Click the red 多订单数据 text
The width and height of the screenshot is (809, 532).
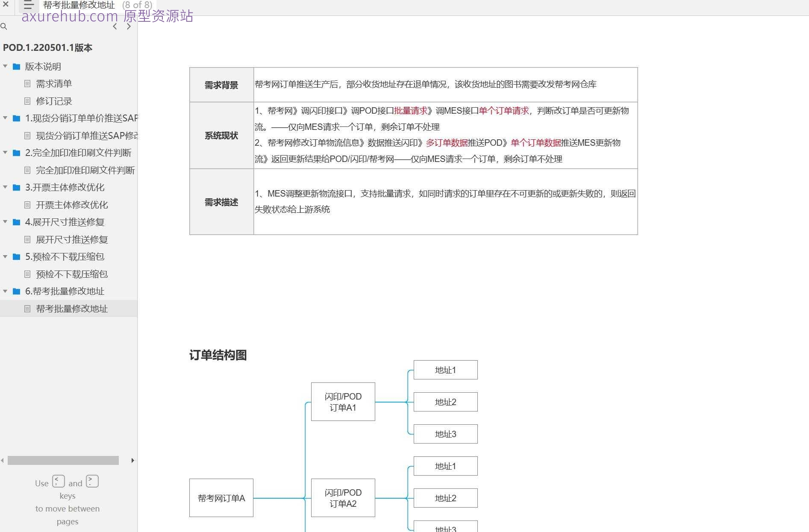447,143
